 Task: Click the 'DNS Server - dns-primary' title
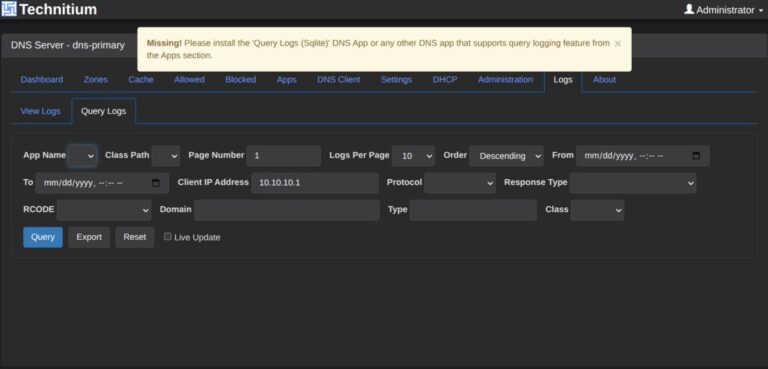point(68,46)
